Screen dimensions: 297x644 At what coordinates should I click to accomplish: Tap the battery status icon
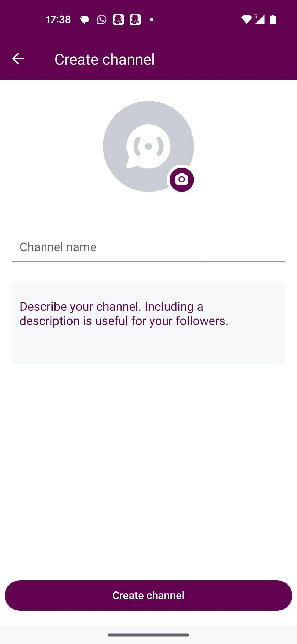coord(273,20)
